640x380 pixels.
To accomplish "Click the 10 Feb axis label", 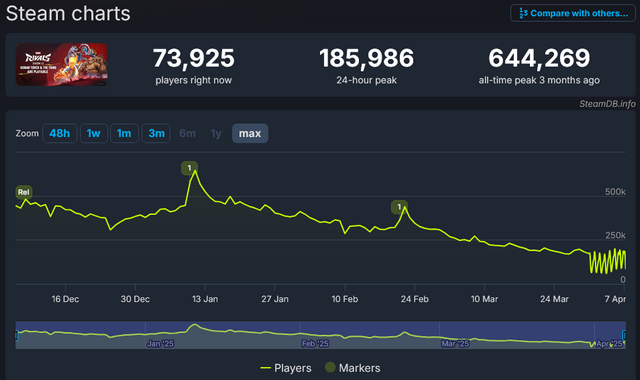I will coord(345,299).
